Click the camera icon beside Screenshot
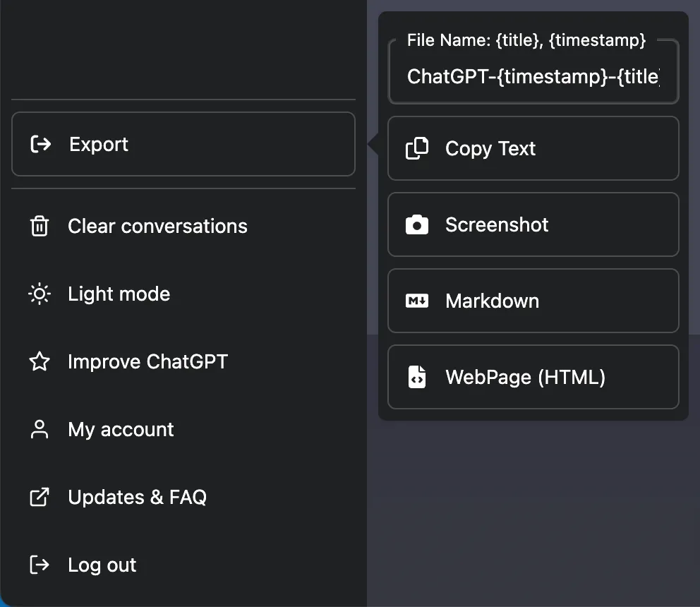Image resolution: width=700 pixels, height=607 pixels. coord(417,224)
